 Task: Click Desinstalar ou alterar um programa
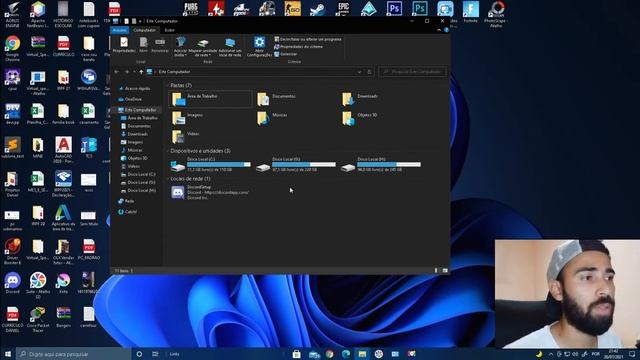pyautogui.click(x=308, y=39)
